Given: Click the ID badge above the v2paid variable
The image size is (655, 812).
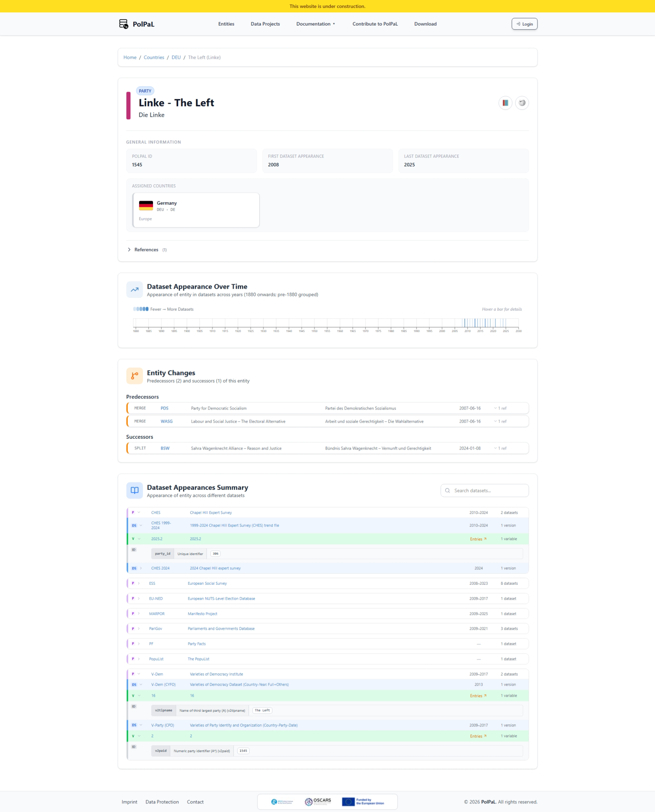Looking at the screenshot, I should point(134,747).
